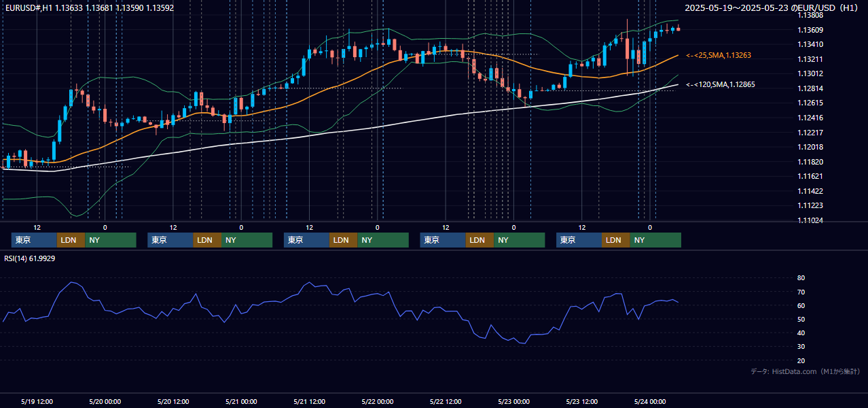Click price axis value 1.11422

tap(810, 191)
